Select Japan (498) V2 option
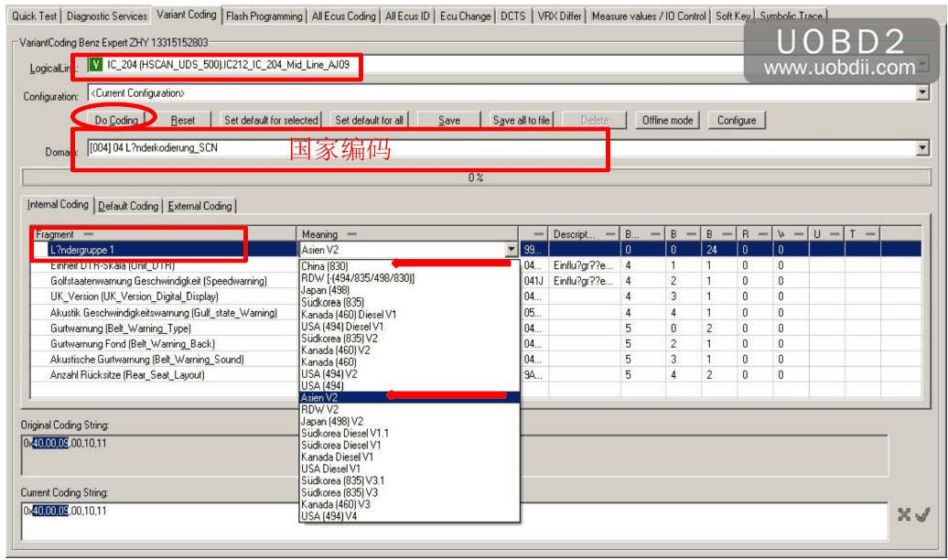This screenshot has width=948, height=560. coord(409,422)
